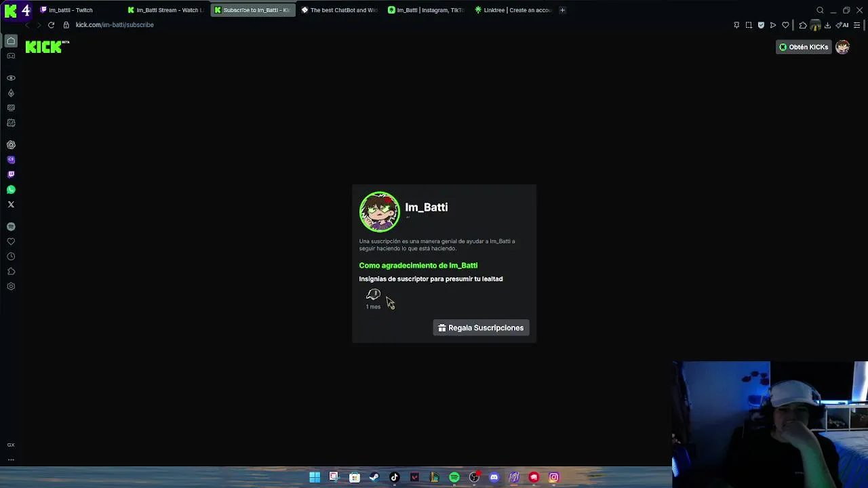Click the Kick logo in the header
868x488 pixels.
47,46
